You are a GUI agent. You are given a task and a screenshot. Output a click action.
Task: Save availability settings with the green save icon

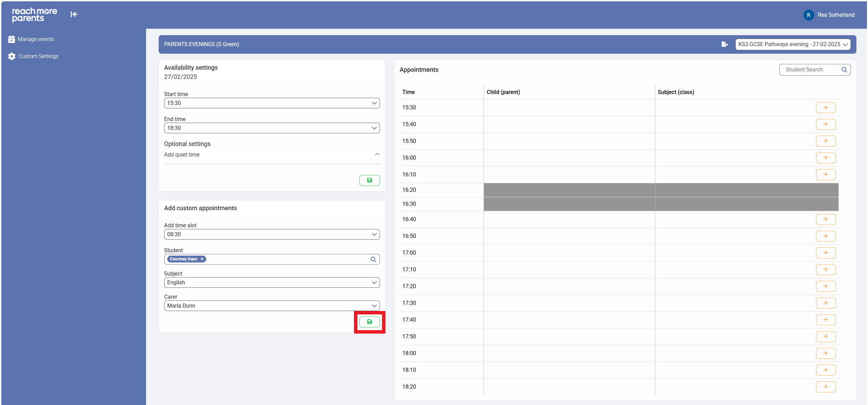[369, 180]
